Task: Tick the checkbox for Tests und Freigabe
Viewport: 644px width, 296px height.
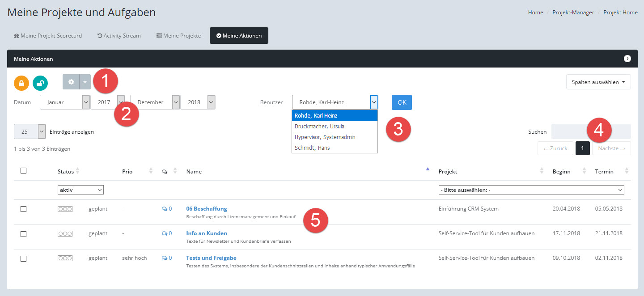Action: tap(24, 258)
